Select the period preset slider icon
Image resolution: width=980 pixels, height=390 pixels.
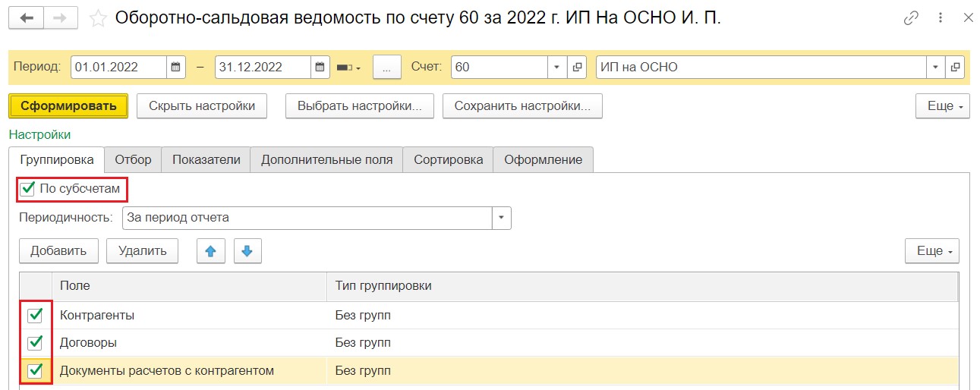pos(348,68)
